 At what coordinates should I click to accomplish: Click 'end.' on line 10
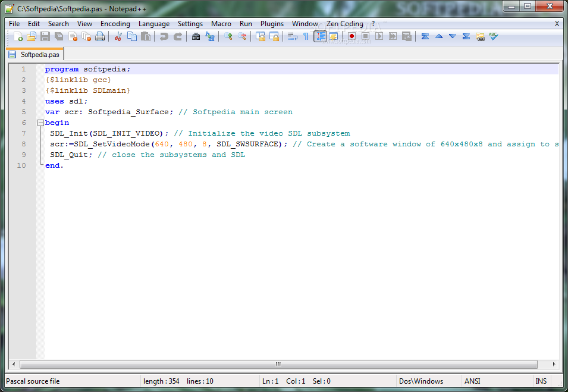coord(54,165)
